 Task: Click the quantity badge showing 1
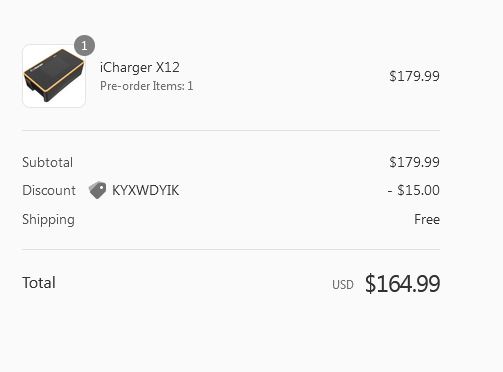[84, 45]
